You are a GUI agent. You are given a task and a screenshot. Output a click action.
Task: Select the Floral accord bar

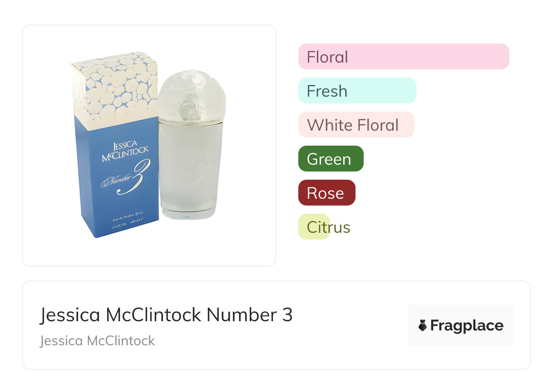coord(403,57)
